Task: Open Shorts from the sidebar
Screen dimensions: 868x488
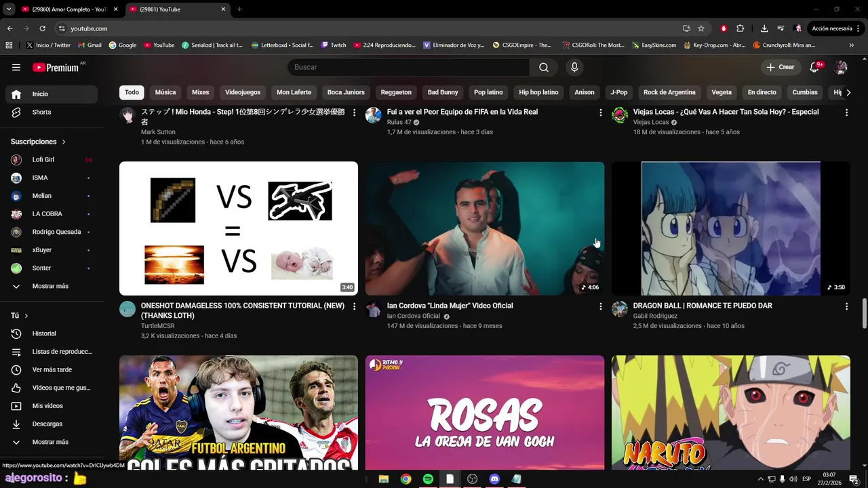Action: click(52, 112)
